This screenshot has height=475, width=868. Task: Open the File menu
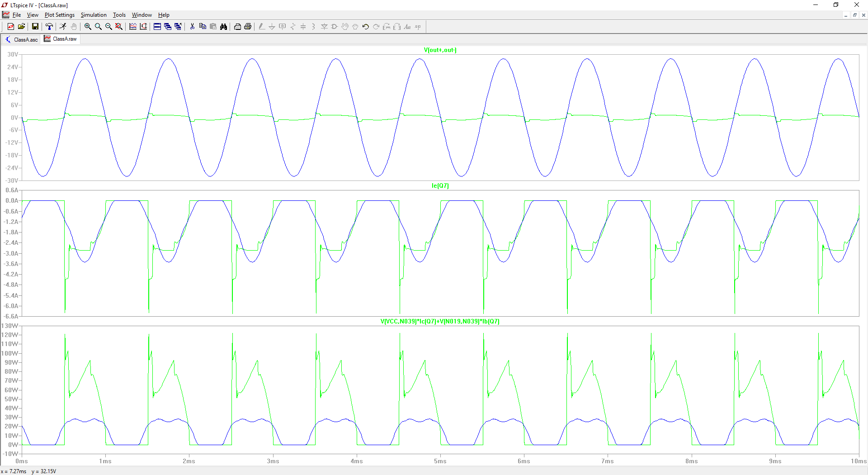click(x=17, y=15)
